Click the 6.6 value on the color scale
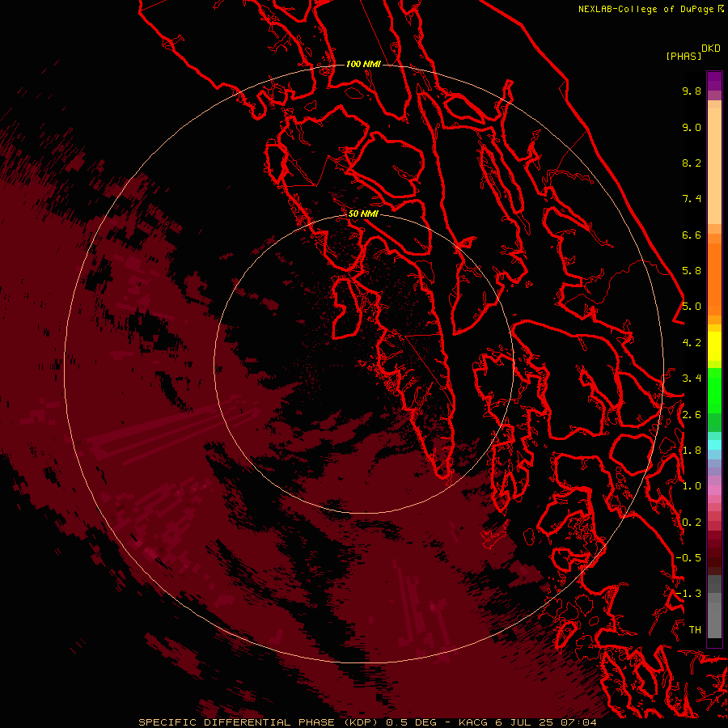728x728 pixels. click(692, 235)
